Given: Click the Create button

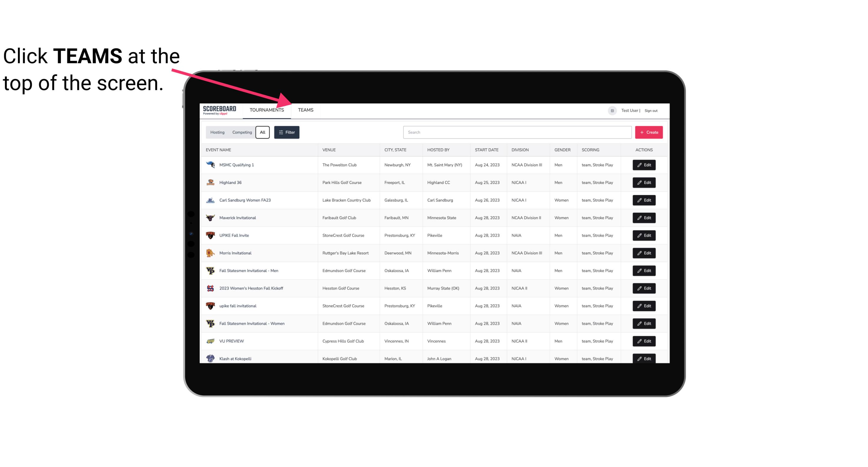Looking at the screenshot, I should 649,132.
